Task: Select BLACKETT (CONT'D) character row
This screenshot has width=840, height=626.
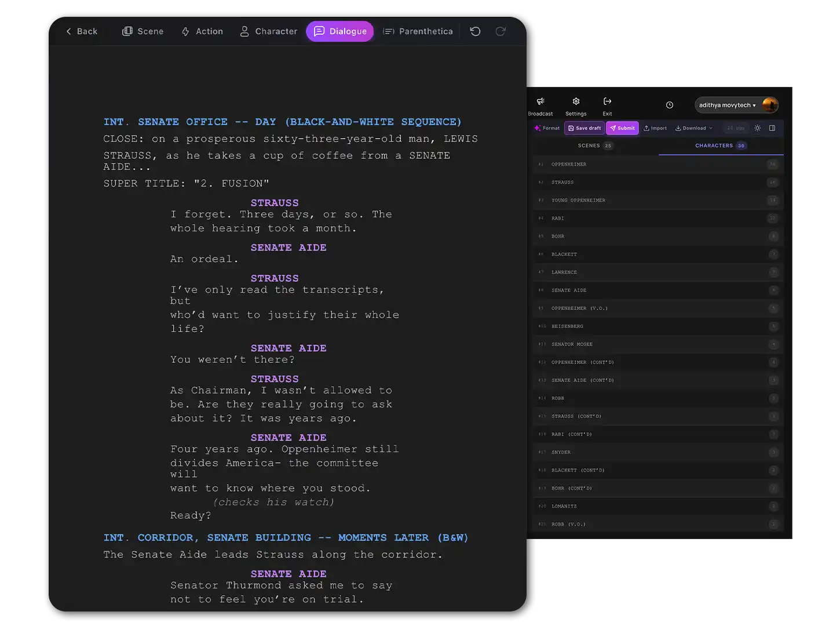Action: click(658, 470)
